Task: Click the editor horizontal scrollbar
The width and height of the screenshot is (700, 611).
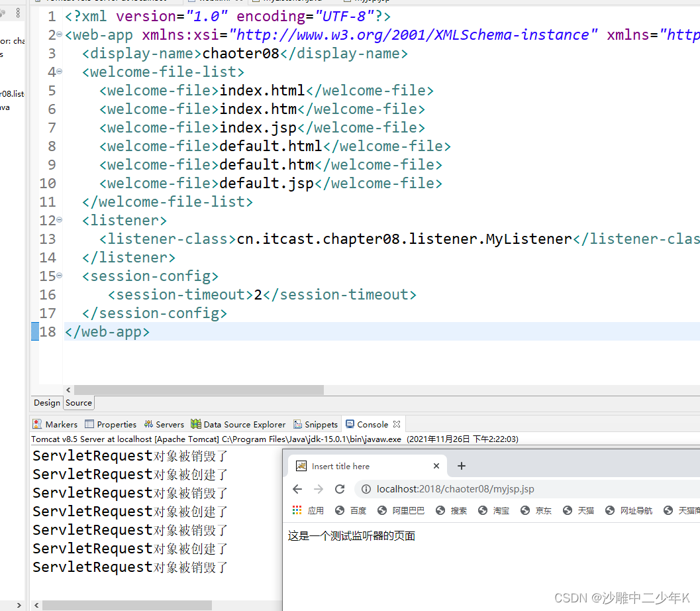Action: click(x=199, y=390)
